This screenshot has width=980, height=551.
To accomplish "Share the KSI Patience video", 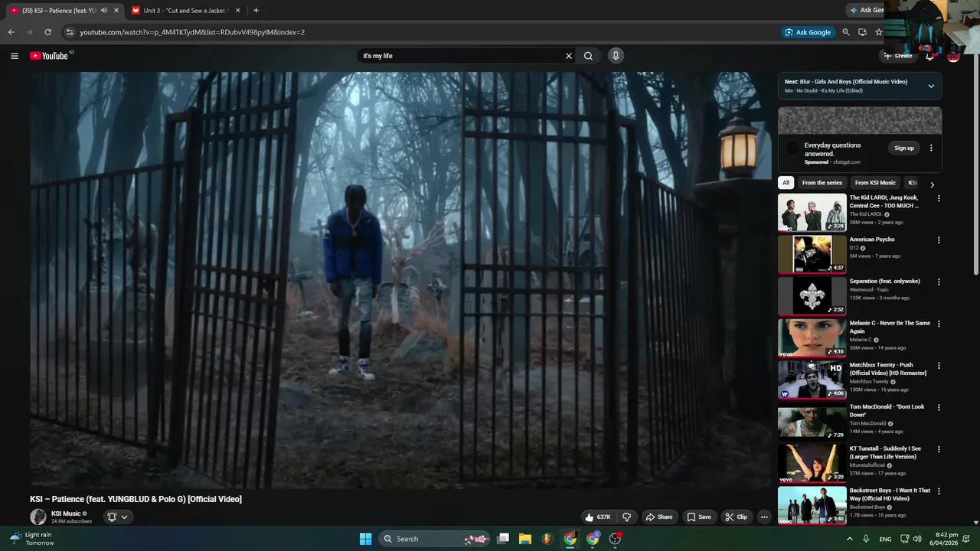I will point(658,517).
